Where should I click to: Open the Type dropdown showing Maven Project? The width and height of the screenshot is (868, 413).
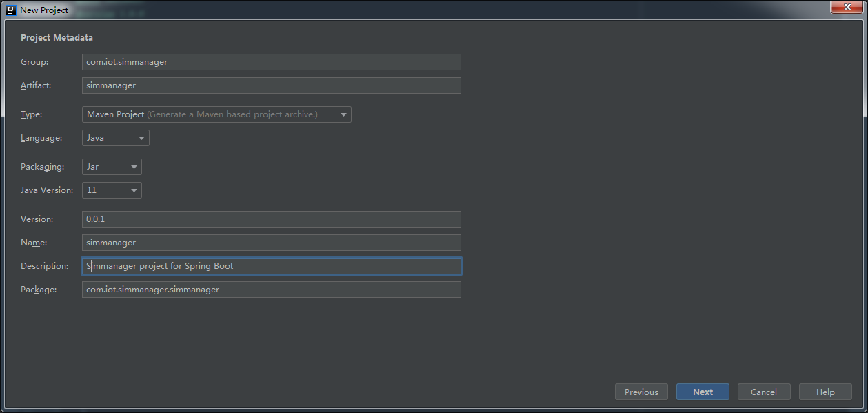click(x=216, y=114)
